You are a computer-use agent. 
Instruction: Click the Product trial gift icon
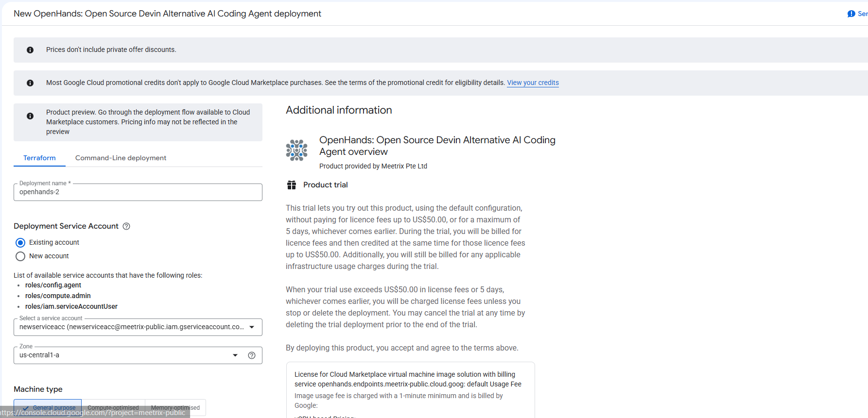pyautogui.click(x=292, y=185)
